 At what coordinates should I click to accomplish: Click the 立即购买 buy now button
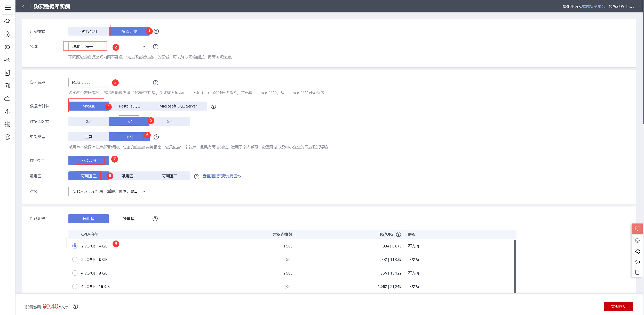point(618,306)
